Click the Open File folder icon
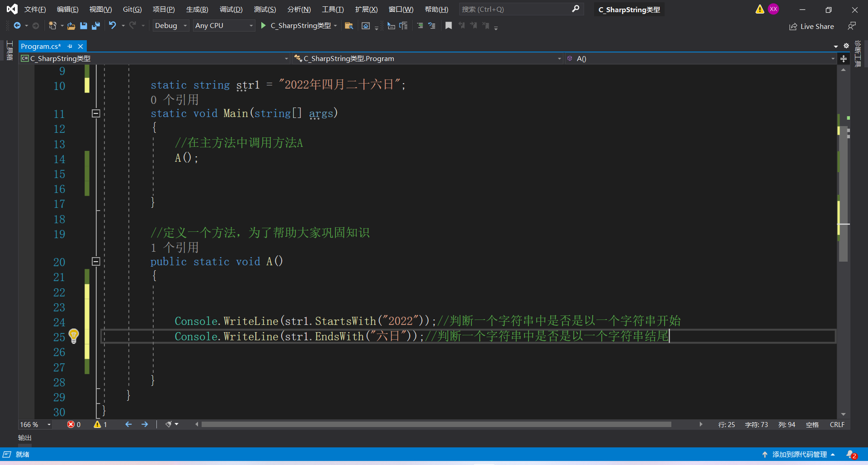 [71, 26]
